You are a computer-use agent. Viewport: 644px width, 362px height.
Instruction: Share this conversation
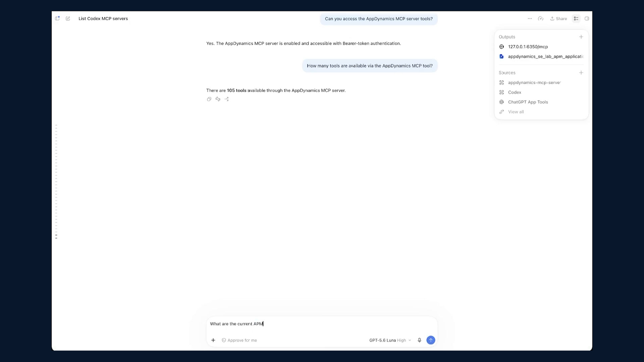[558, 19]
